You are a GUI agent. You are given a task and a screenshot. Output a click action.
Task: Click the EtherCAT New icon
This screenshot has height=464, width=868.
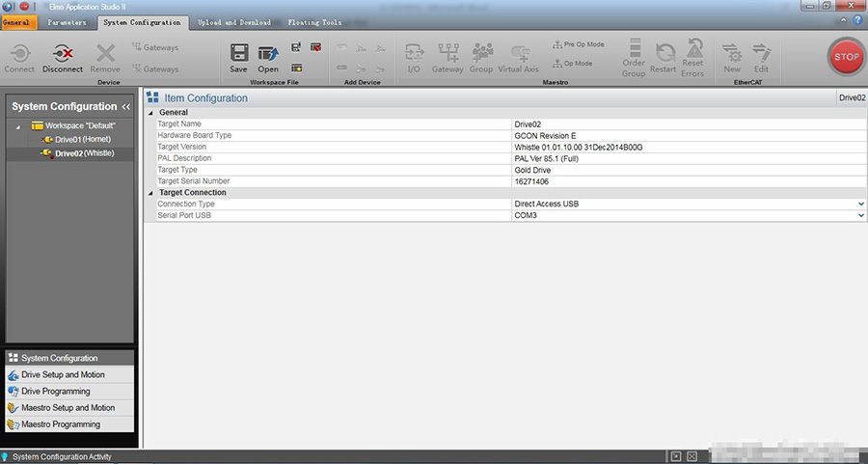click(732, 56)
